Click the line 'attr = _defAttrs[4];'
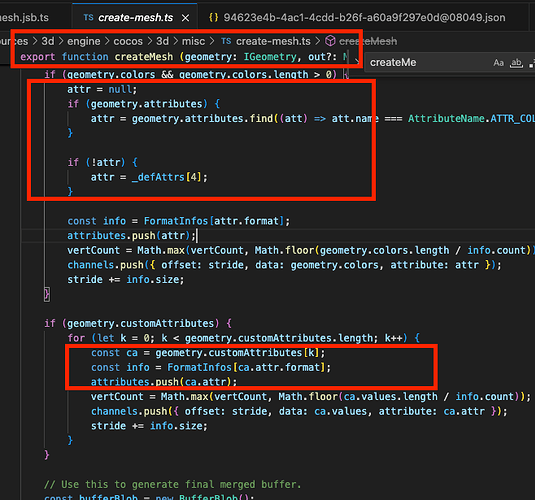This screenshot has width=535, height=500. 149,177
